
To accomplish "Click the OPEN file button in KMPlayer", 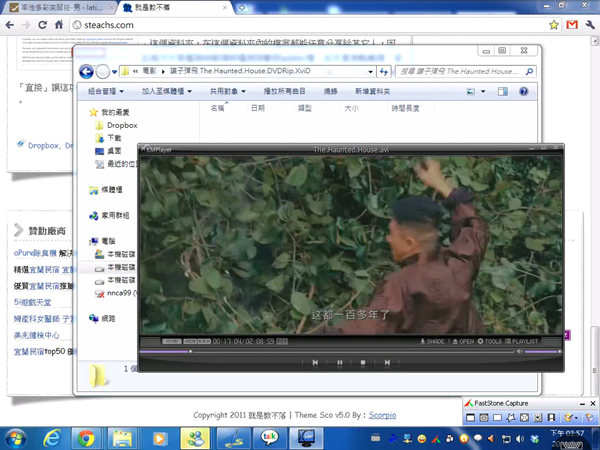I will tap(464, 341).
